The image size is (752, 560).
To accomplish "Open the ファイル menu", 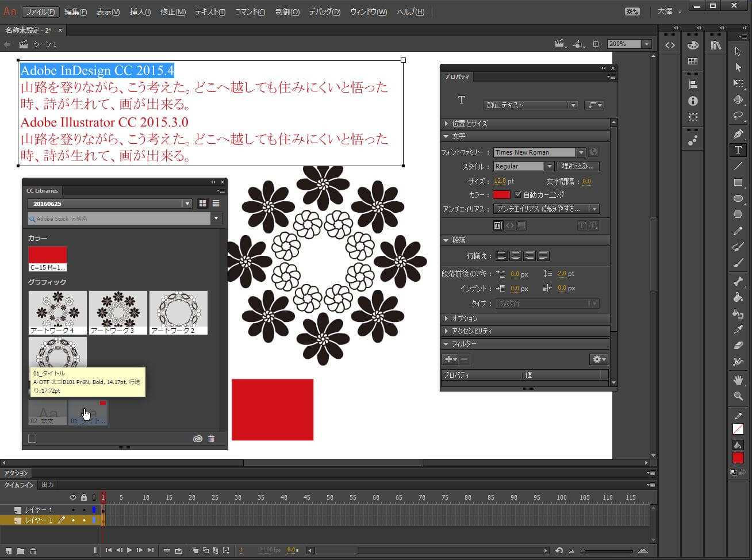I will (40, 11).
